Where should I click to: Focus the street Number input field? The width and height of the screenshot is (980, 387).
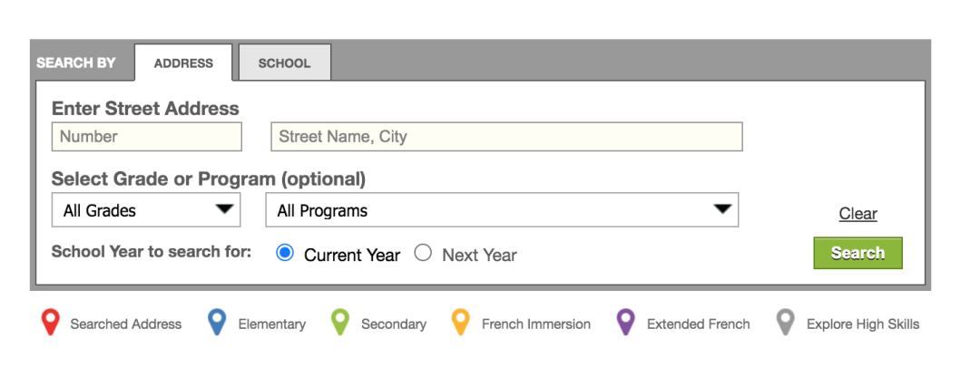click(147, 137)
